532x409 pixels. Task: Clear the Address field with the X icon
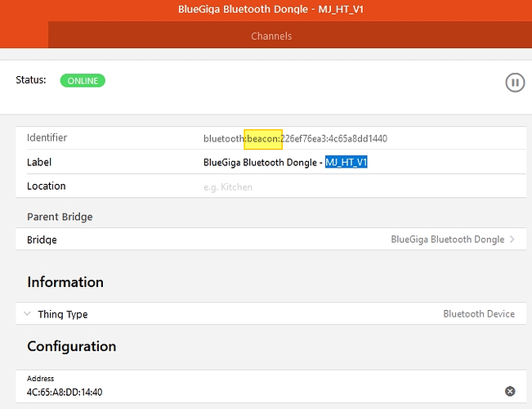coord(510,391)
